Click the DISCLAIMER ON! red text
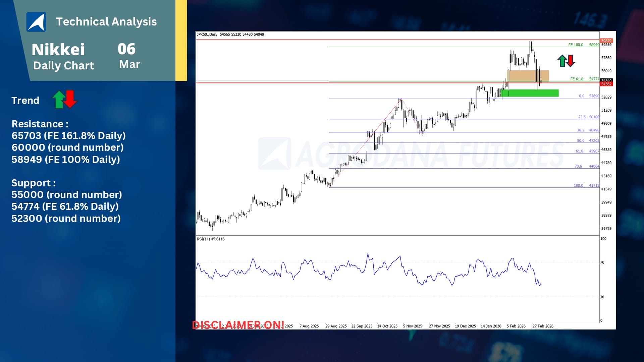The width and height of the screenshot is (644, 362). click(x=238, y=325)
